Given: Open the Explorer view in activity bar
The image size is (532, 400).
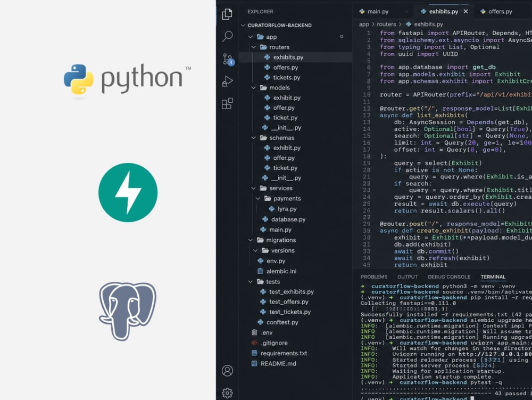Looking at the screenshot, I should click(x=227, y=14).
